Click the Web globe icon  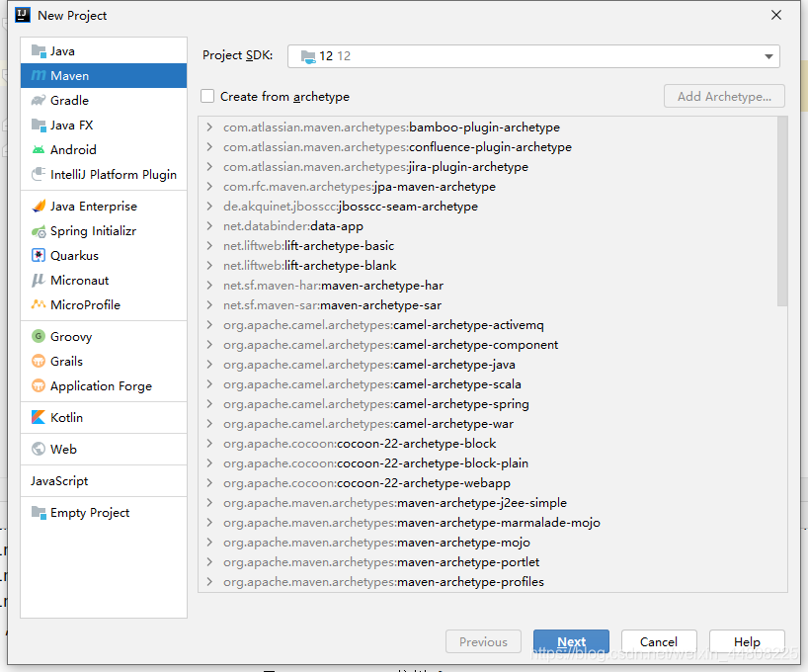click(x=39, y=449)
